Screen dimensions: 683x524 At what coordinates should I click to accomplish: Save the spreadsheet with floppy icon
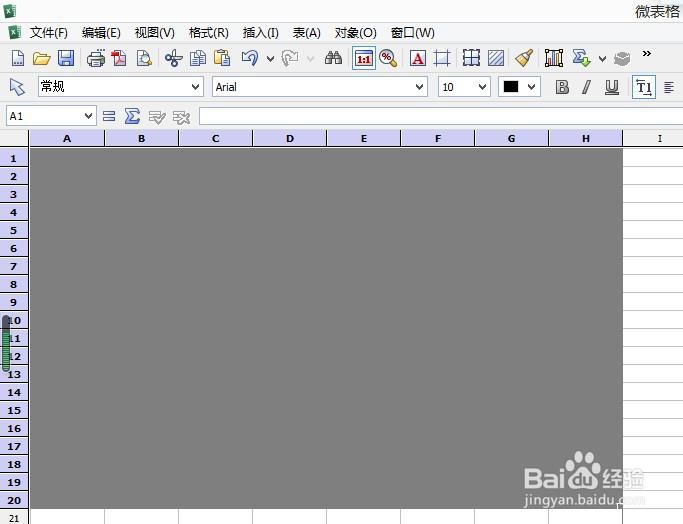[66, 58]
